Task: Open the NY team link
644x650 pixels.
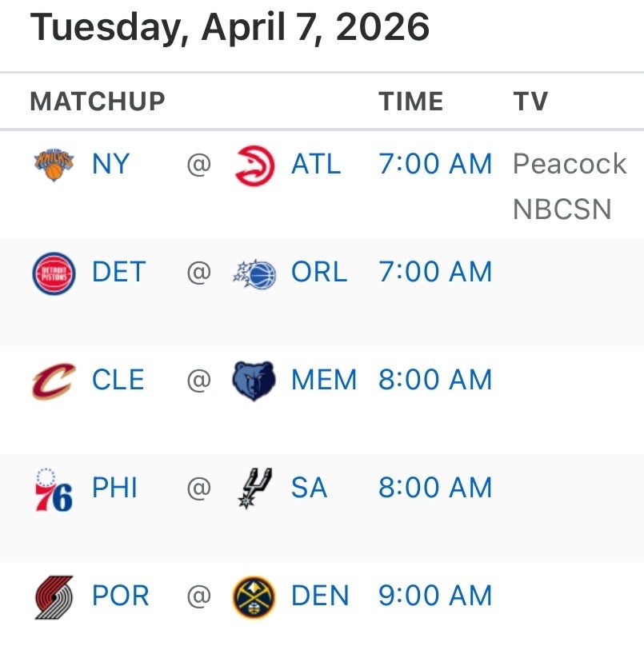Action: click(110, 164)
